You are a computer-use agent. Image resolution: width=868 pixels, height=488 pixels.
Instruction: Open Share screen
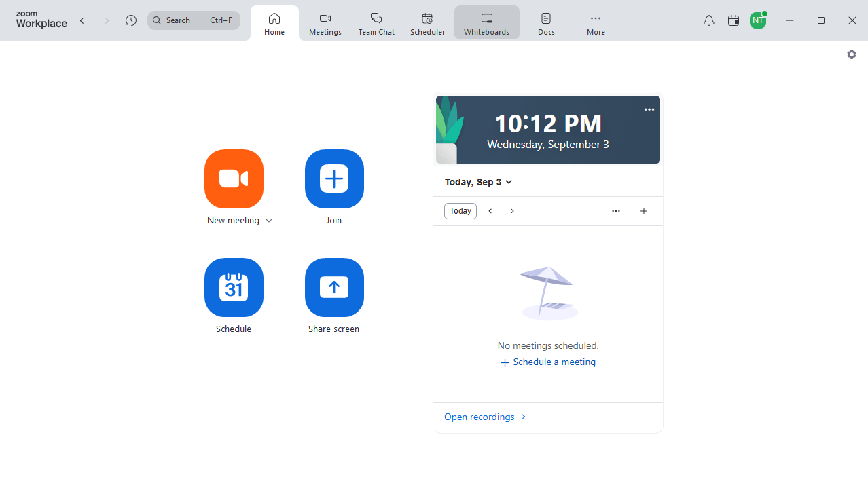333,288
